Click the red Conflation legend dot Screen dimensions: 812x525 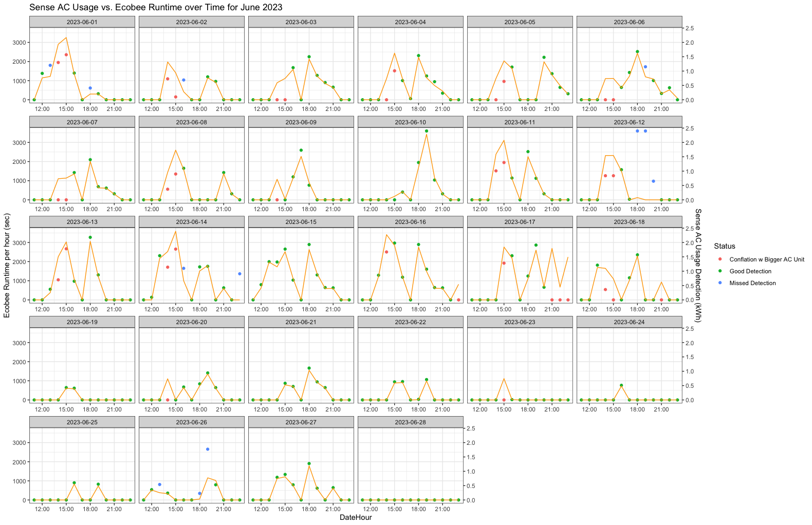(x=719, y=259)
